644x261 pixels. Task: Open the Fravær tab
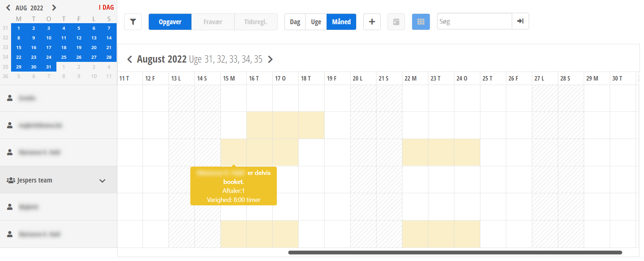point(213,22)
